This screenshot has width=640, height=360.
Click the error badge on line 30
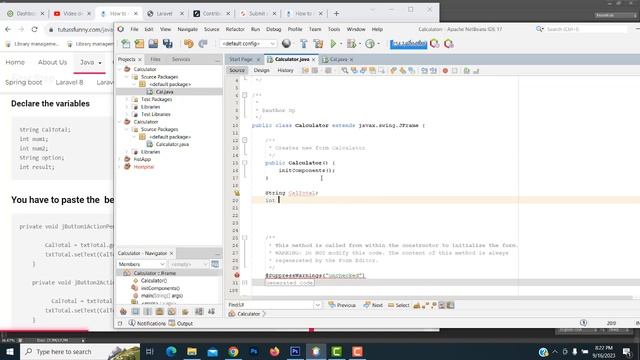[237, 275]
